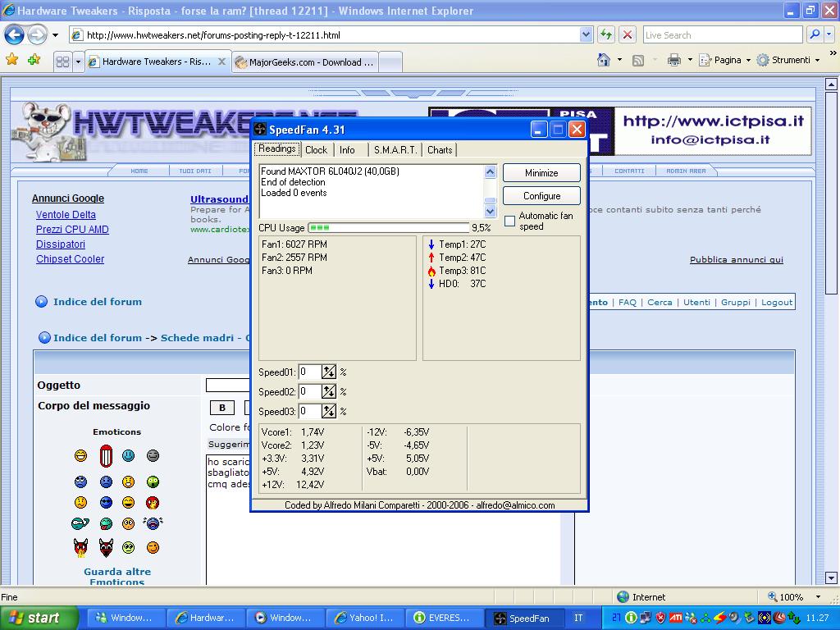The width and height of the screenshot is (840, 630).
Task: Insert the light blue smiley emoticon
Action: click(128, 455)
